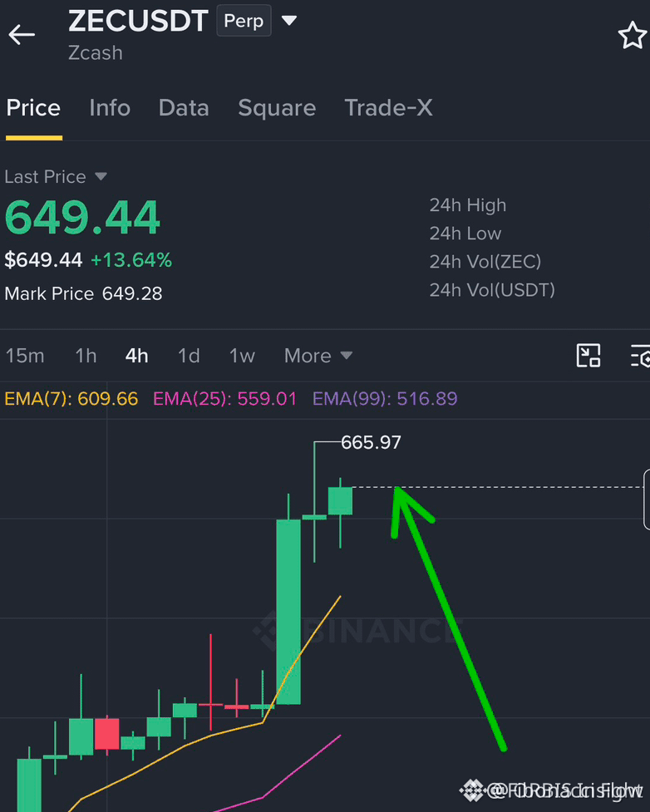The image size is (650, 812).
Task: Select the 1h timeframe
Action: point(86,356)
